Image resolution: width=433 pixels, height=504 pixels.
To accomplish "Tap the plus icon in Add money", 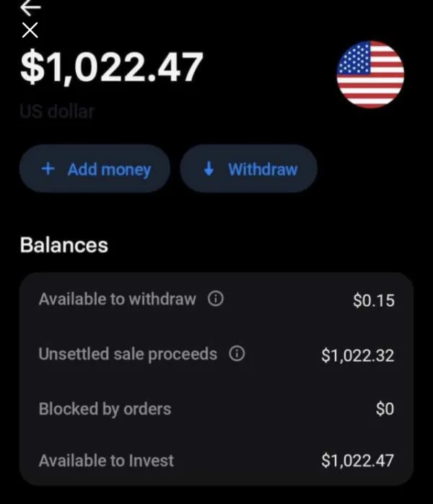I will (x=48, y=169).
